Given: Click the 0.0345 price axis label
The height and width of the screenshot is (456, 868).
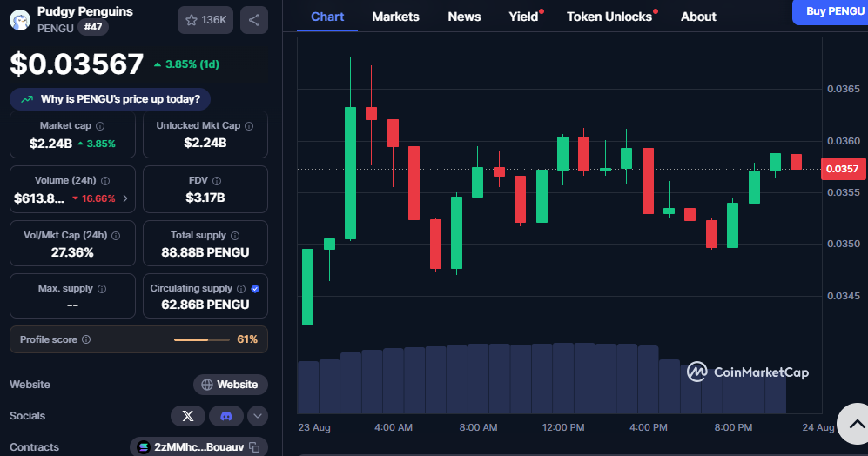Looking at the screenshot, I should click(844, 296).
